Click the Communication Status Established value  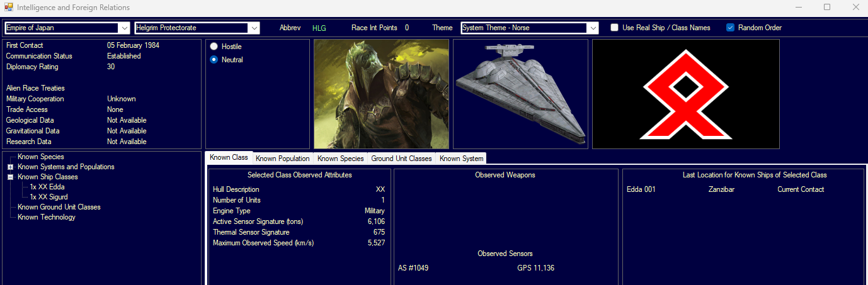[x=124, y=56]
